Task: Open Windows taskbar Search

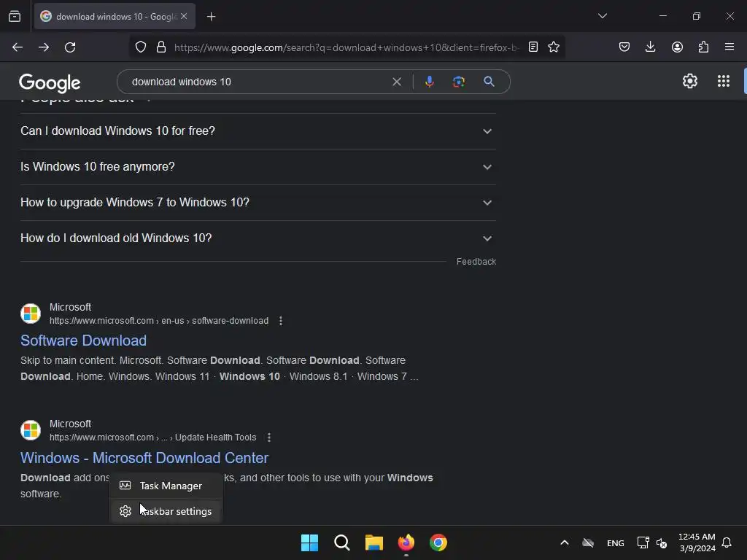Action: pos(342,542)
